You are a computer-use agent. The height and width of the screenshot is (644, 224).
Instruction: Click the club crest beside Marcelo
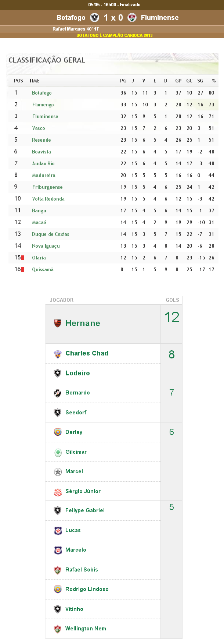[x=58, y=550]
